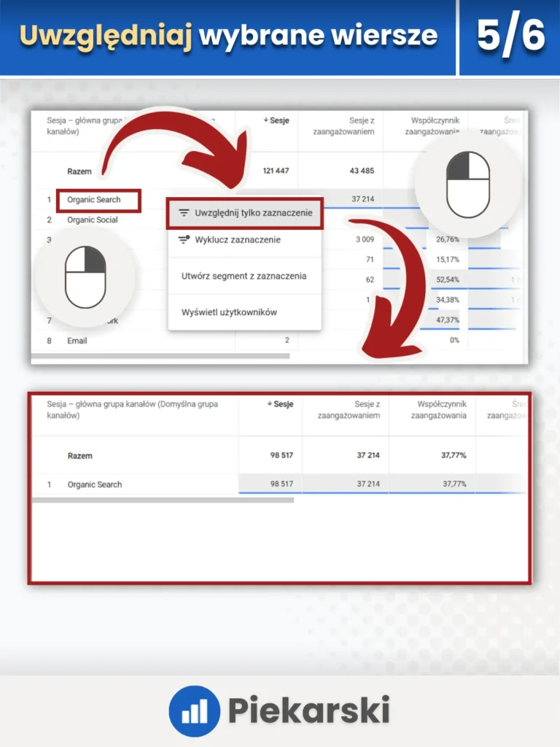This screenshot has height=747, width=560.
Task: Click 'Razem' total label in lower table
Action: [x=80, y=455]
